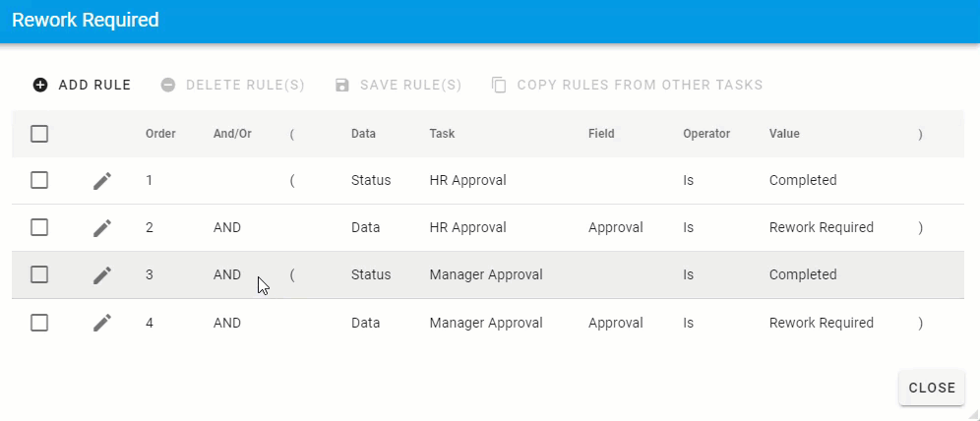Check the box for rule 1

pos(39,181)
